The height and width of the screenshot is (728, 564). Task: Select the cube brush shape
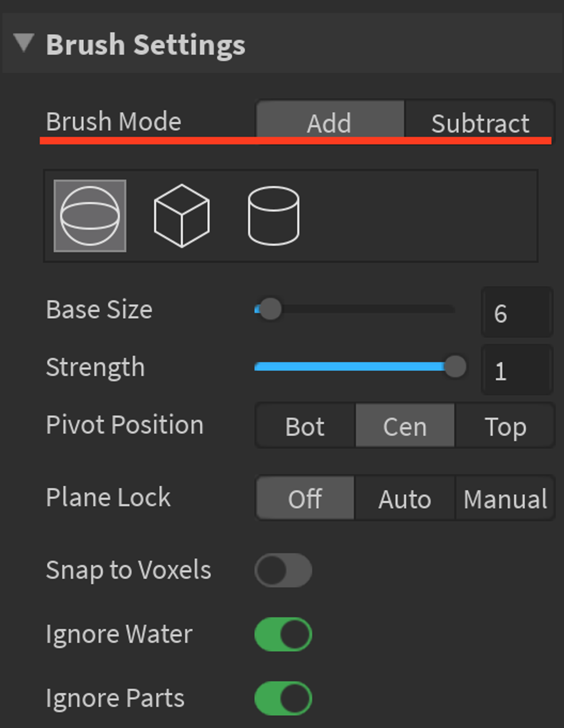coord(182,216)
